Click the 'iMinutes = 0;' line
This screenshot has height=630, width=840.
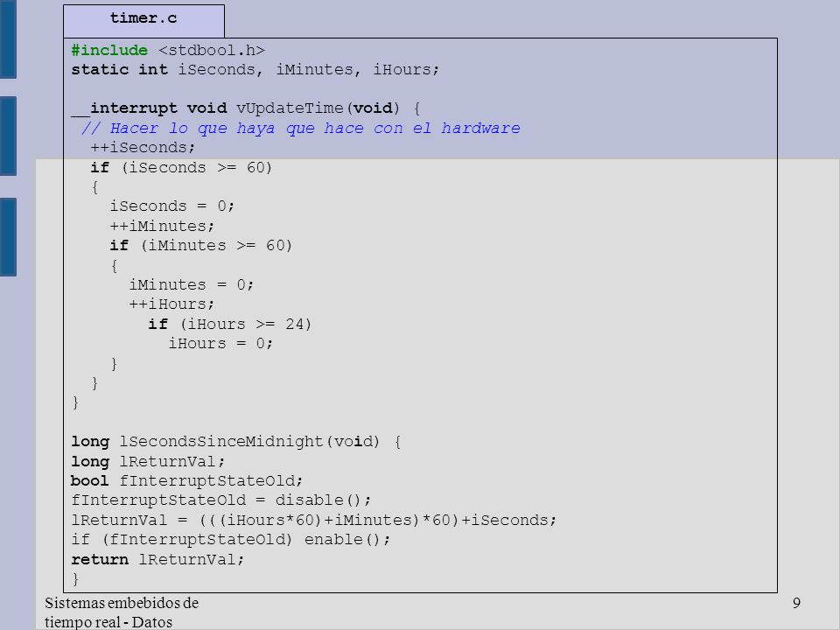click(192, 284)
